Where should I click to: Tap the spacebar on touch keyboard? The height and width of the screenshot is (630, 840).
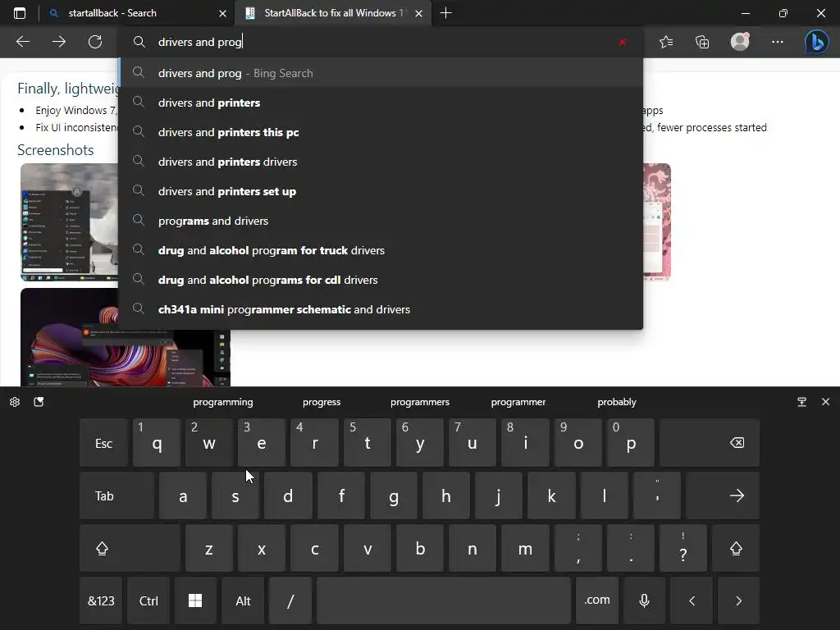(444, 600)
